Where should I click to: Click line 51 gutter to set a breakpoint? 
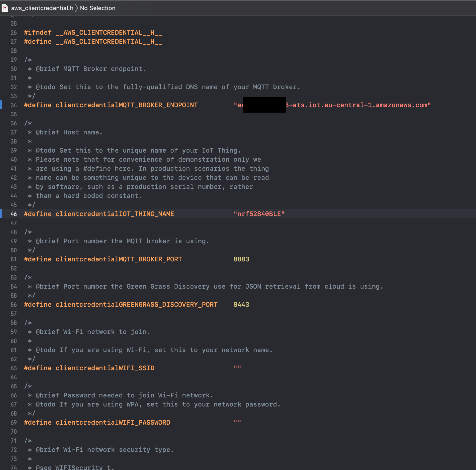pyautogui.click(x=14, y=259)
